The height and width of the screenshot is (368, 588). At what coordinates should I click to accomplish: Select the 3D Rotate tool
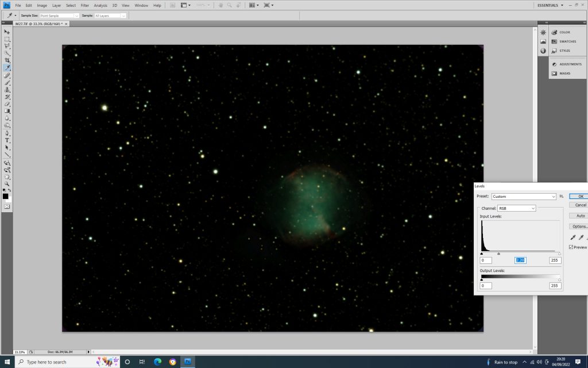pyautogui.click(x=7, y=163)
